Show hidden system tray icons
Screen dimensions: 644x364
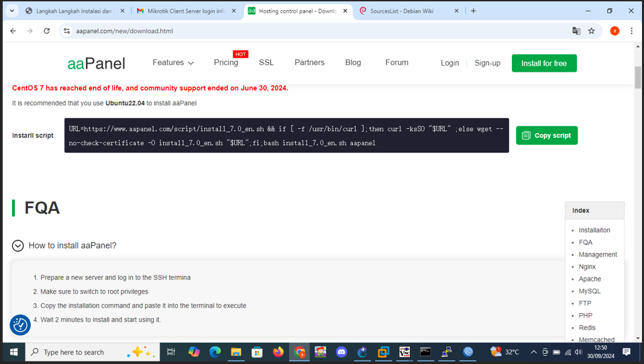(533, 352)
